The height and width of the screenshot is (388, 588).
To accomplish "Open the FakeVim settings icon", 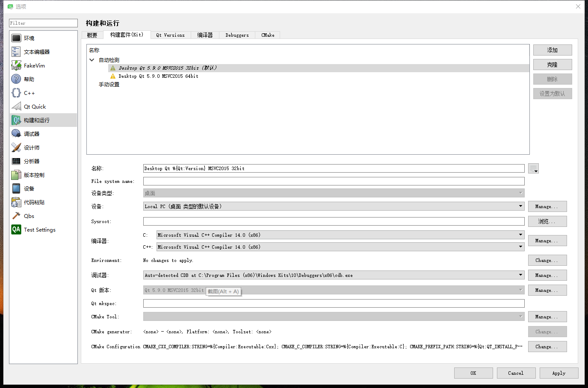I will [16, 65].
